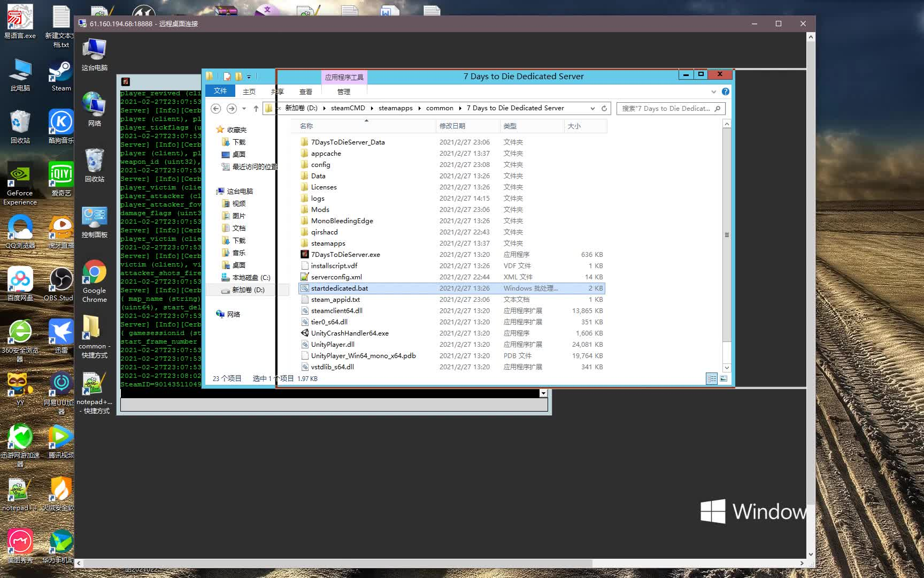Screen dimensions: 924x578
Task: Open quick access toolbar customize dropdown
Action: click(249, 77)
